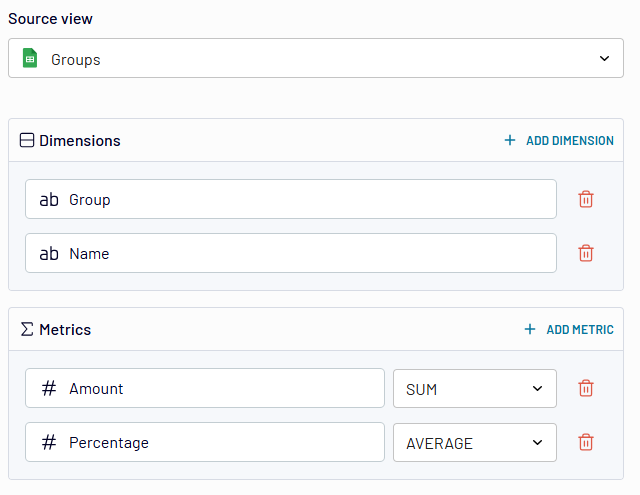Expand the AVERAGE aggregation dropdown
The image size is (640, 495).
coord(475,443)
